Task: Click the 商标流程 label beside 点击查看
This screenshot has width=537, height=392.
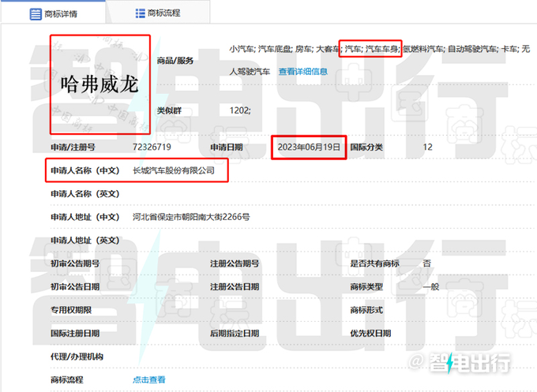Action: [67, 379]
